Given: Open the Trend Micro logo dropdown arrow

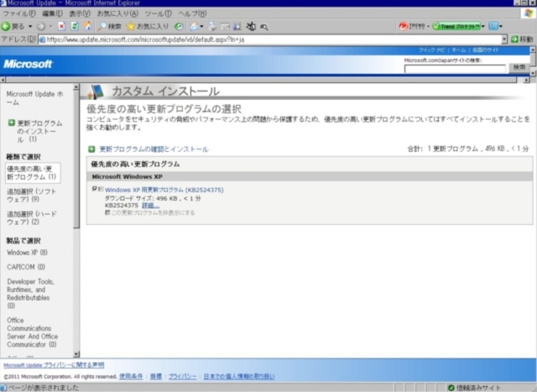Looking at the screenshot, I should click(428, 26).
